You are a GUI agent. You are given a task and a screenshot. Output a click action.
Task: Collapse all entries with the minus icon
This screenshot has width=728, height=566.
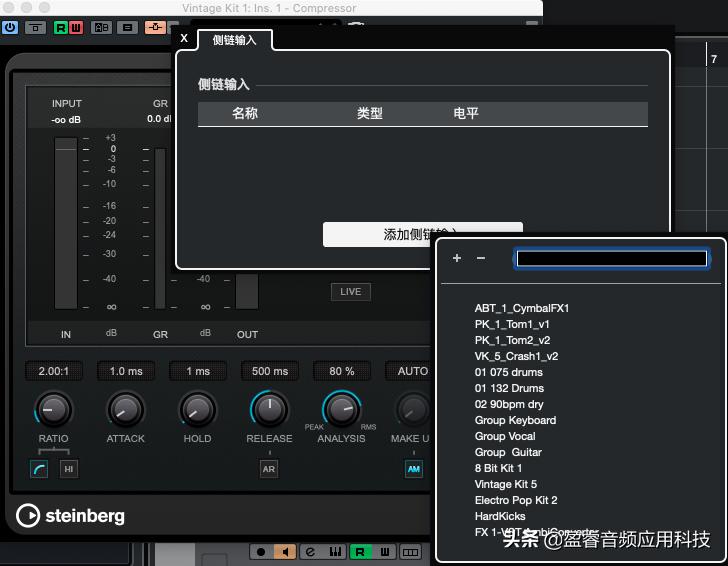(481, 258)
